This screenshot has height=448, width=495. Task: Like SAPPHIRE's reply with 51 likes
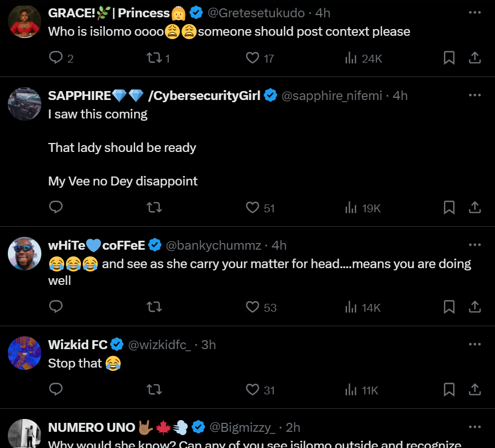(x=252, y=208)
